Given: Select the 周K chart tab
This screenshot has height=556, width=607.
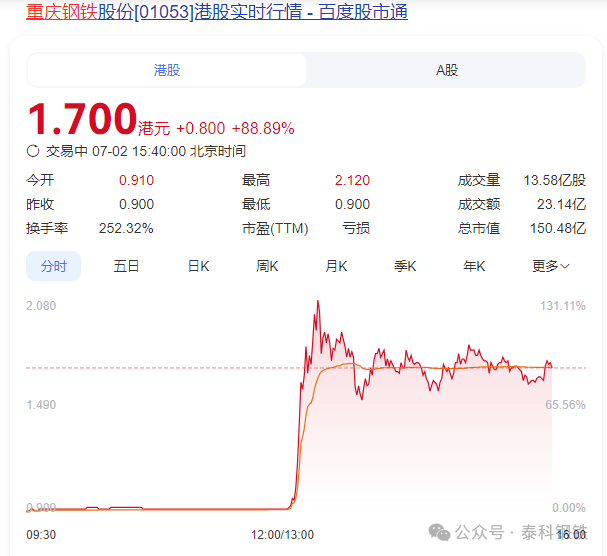Looking at the screenshot, I should pyautogui.click(x=267, y=266).
